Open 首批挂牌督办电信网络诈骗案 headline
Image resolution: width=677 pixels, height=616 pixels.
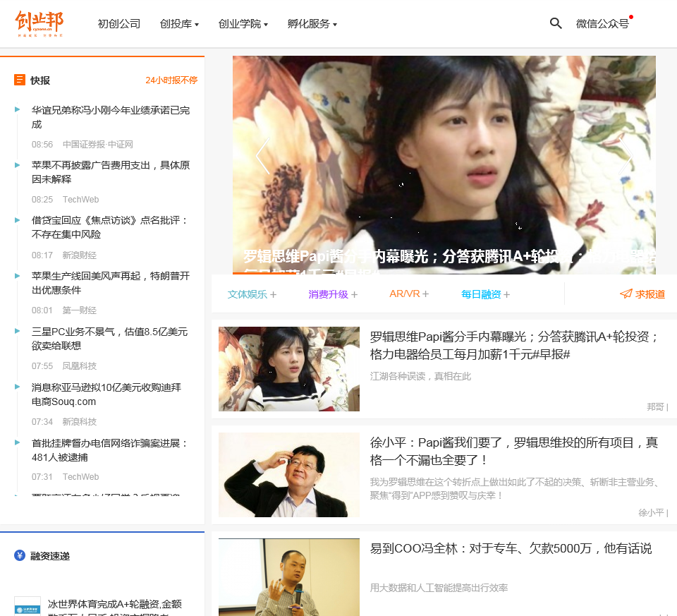pos(110,450)
